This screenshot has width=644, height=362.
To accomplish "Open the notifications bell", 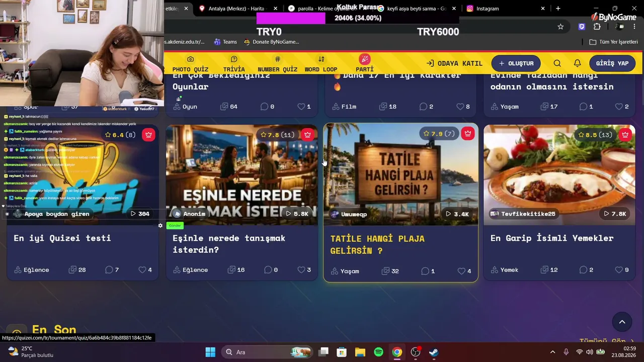I will click(x=577, y=63).
